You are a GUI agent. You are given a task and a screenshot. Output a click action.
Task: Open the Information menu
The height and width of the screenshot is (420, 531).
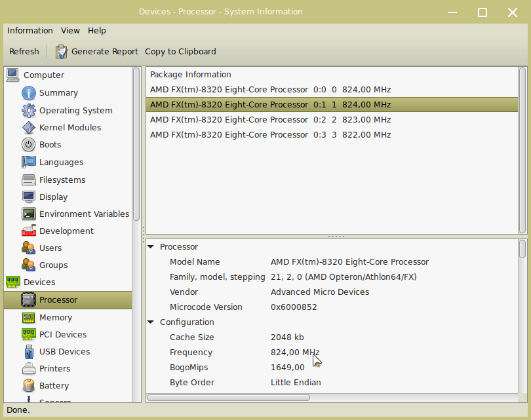[x=29, y=30]
